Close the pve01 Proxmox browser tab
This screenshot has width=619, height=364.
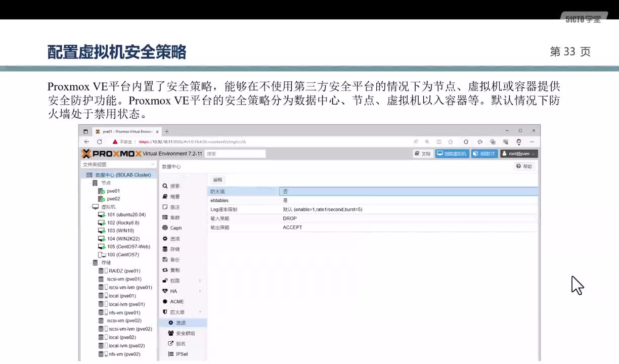157,131
